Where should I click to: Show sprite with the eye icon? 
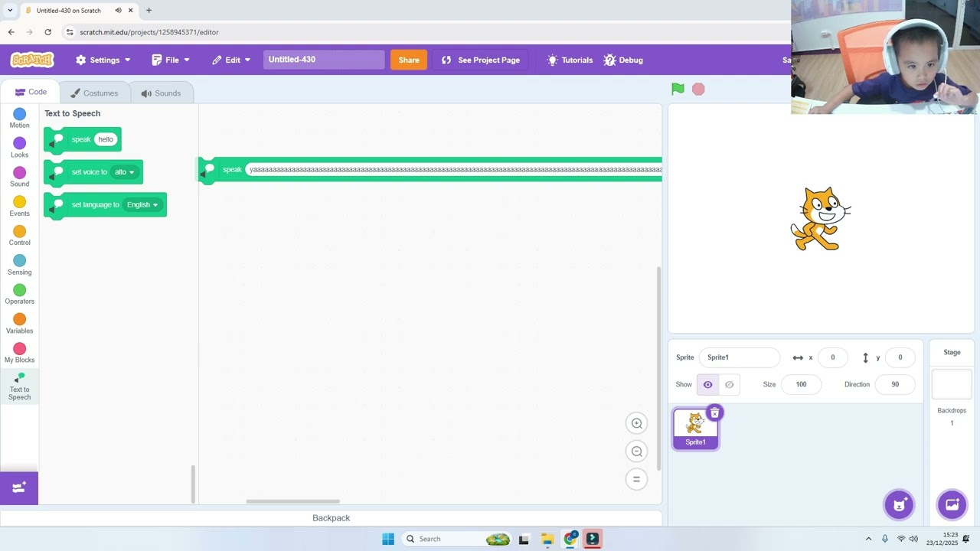point(707,384)
